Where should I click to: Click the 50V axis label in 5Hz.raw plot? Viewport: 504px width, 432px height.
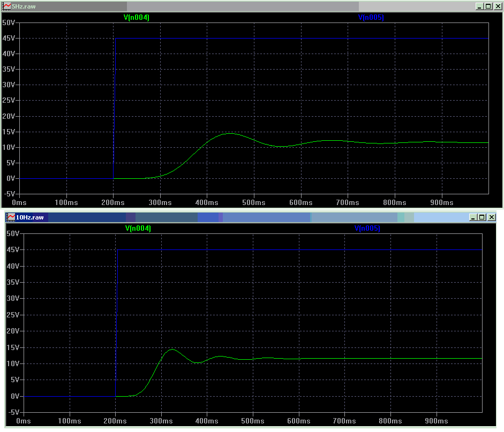coord(9,23)
